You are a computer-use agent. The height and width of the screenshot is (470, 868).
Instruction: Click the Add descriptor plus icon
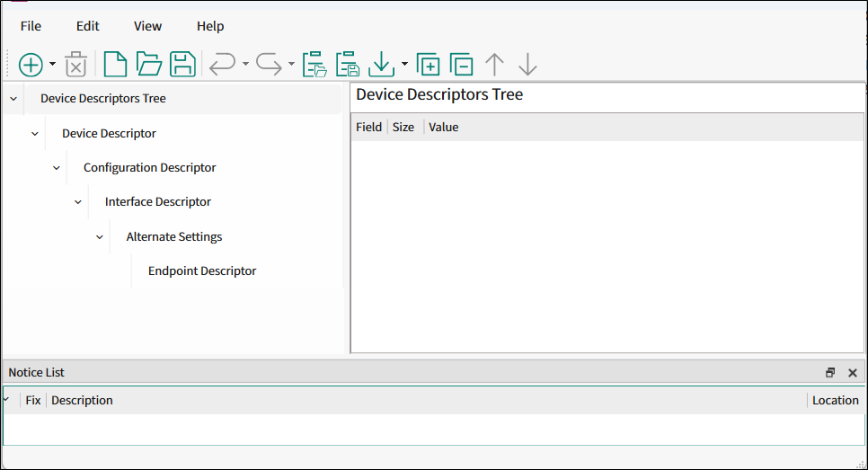coord(31,65)
